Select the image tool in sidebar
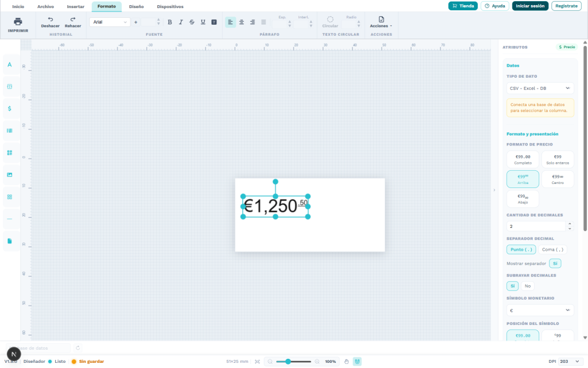 click(x=10, y=175)
